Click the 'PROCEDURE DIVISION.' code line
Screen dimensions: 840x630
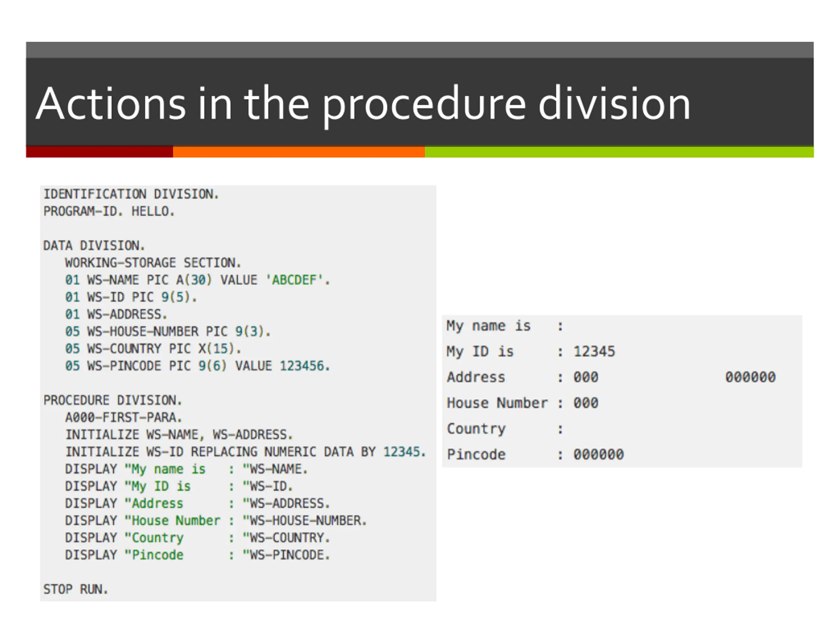[113, 400]
